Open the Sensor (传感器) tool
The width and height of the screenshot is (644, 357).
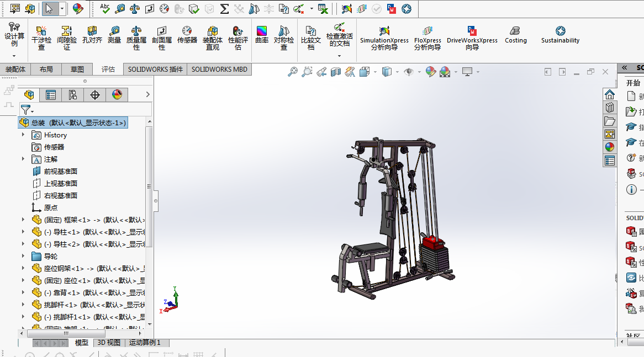point(187,35)
